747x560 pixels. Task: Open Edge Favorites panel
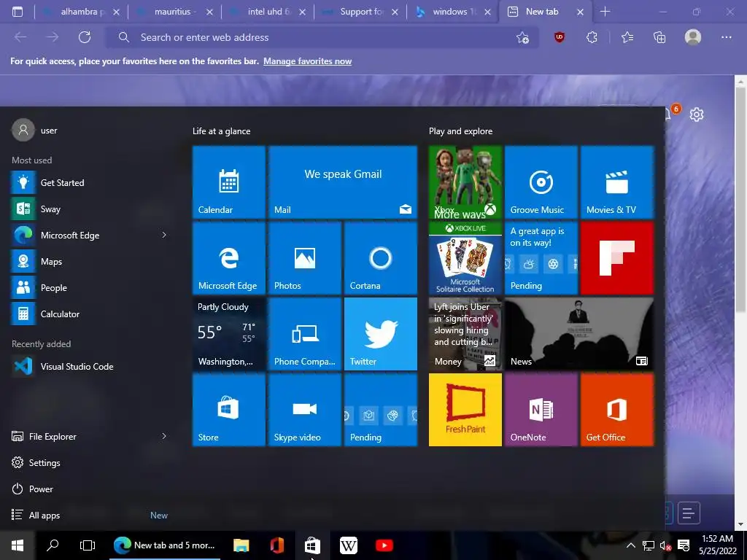(627, 36)
